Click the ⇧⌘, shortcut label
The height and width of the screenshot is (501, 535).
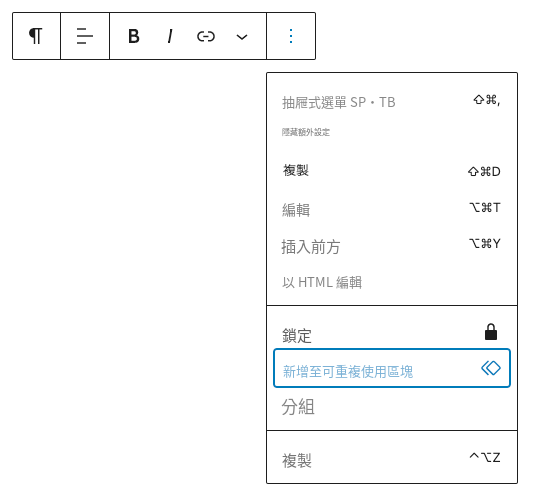click(487, 100)
